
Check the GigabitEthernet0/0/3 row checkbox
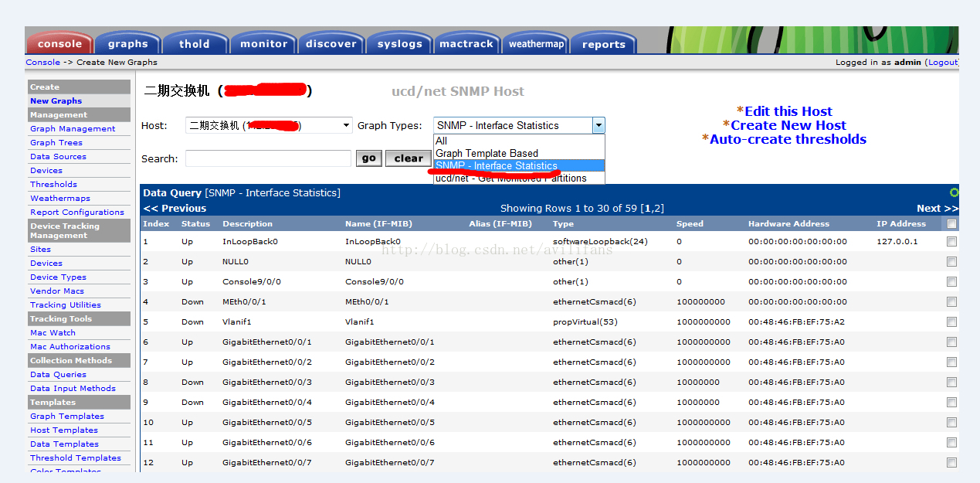point(951,382)
